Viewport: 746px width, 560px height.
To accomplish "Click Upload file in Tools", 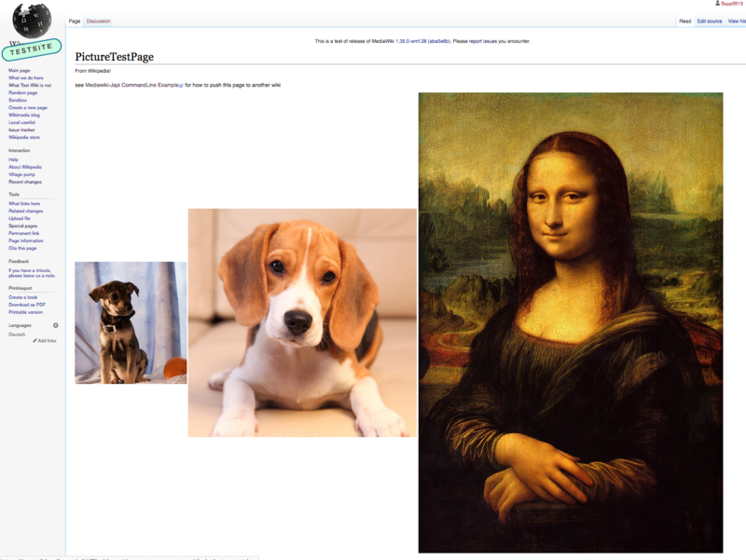I will 20,219.
